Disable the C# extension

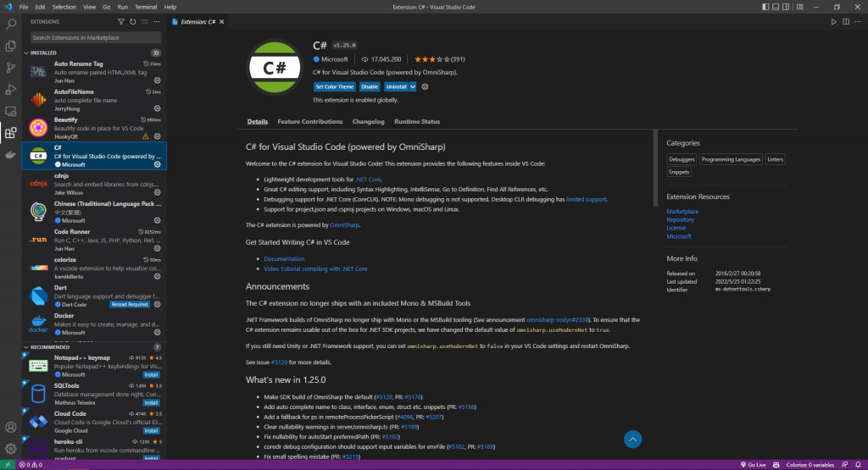(370, 87)
